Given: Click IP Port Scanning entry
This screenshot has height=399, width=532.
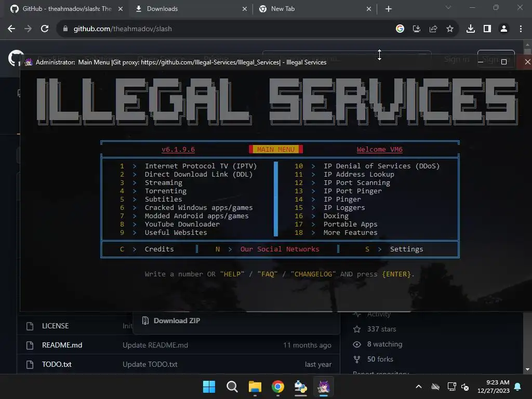Looking at the screenshot, I should point(357,182).
